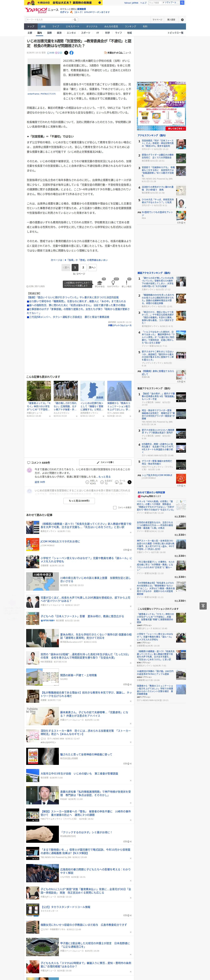The width and height of the screenshot is (210, 980).
Task: Open the 国際 category tab
Action: 49,33
